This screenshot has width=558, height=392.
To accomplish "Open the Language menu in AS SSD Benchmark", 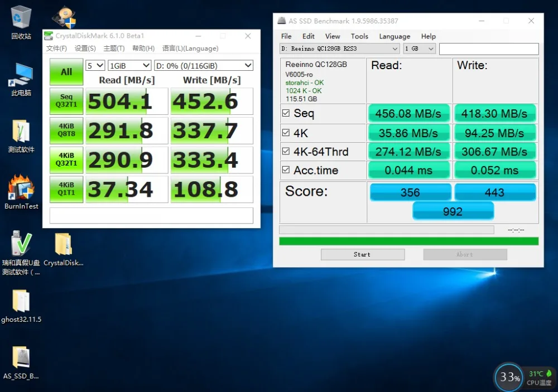I will tap(395, 36).
